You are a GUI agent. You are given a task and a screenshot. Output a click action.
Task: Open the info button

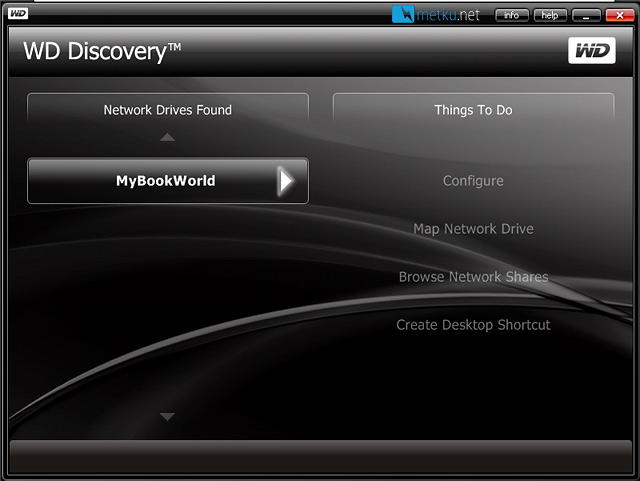511,16
